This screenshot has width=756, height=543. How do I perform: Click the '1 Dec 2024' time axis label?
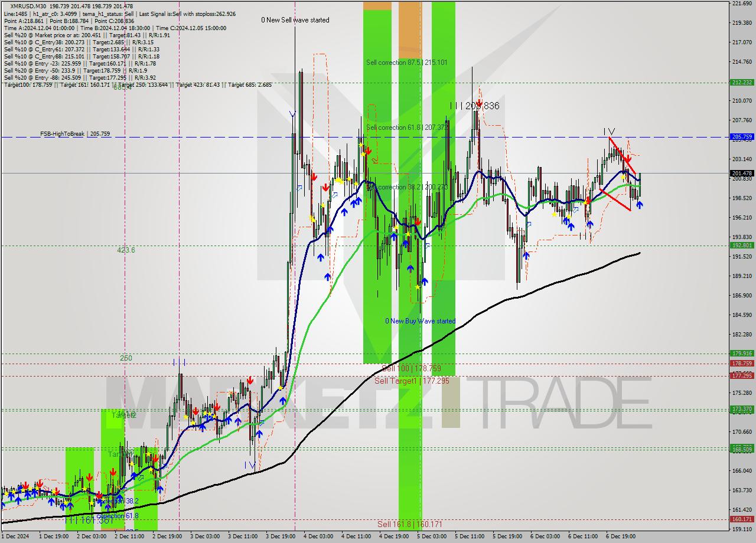coord(15,537)
